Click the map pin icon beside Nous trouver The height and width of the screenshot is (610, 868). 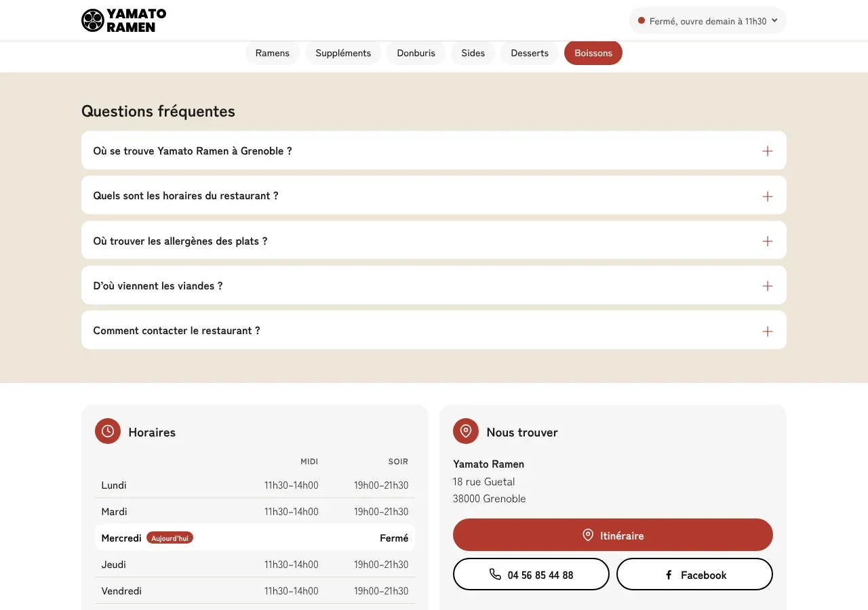coord(466,431)
